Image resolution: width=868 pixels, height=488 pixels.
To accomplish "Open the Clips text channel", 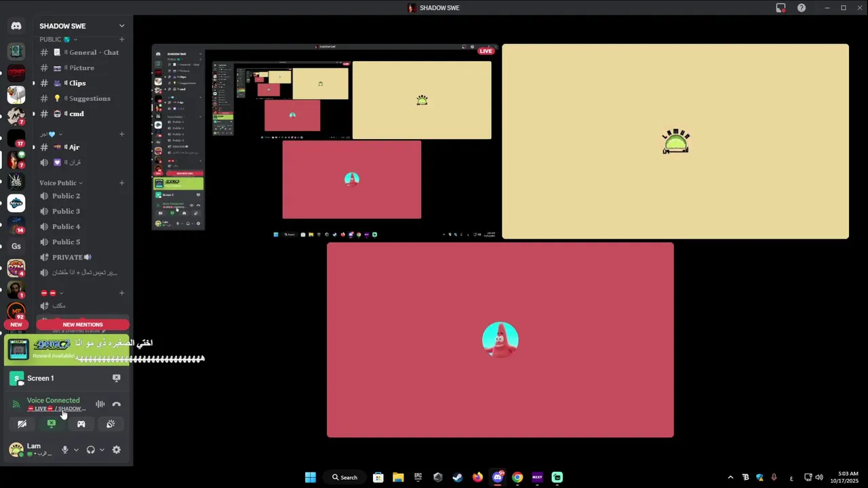I will [x=82, y=83].
